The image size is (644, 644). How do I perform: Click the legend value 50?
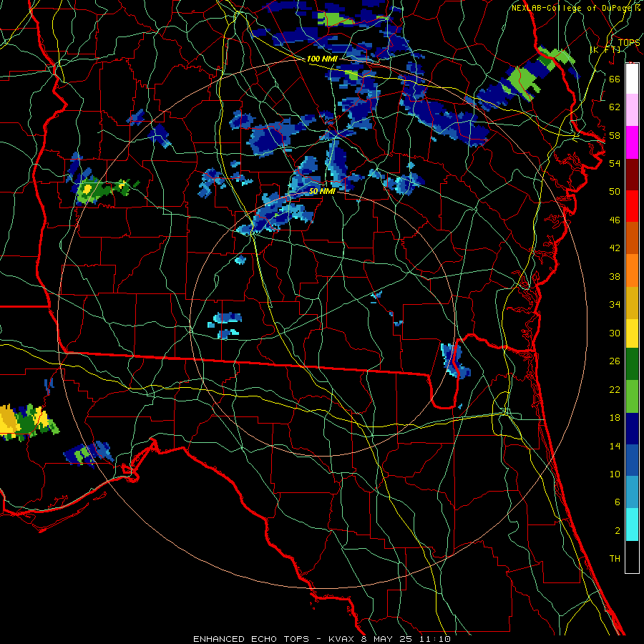(615, 191)
